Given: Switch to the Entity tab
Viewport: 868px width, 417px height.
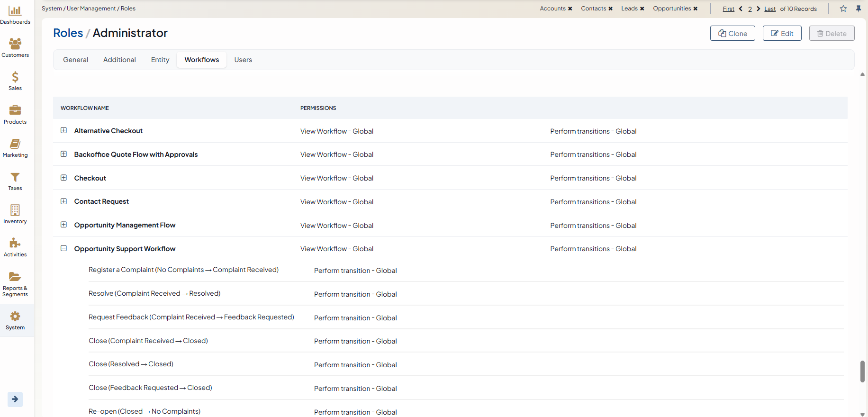Looking at the screenshot, I should pos(160,60).
